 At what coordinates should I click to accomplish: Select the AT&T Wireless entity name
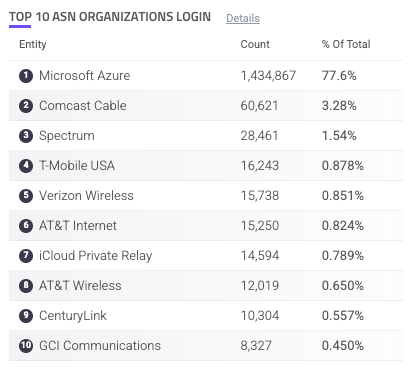tap(80, 286)
